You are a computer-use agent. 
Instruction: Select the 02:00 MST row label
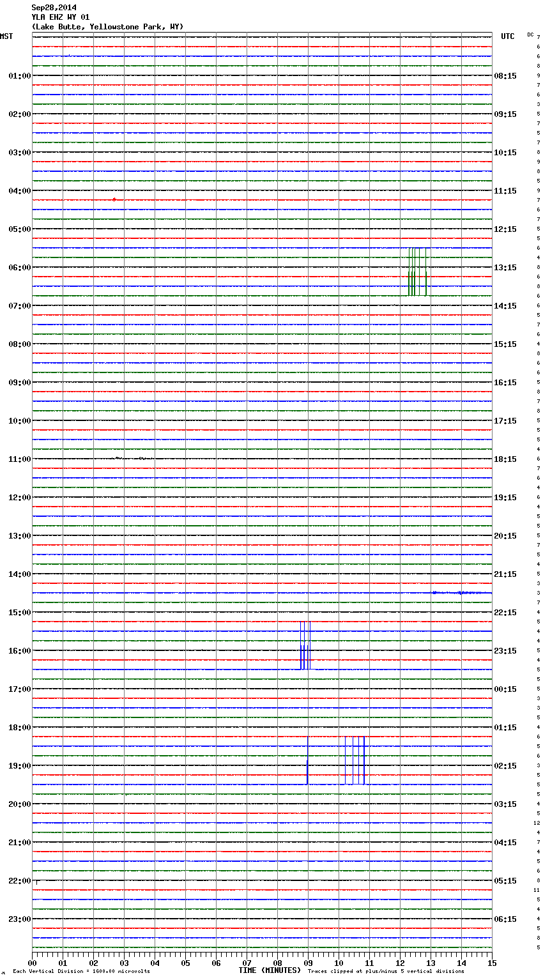coord(20,114)
